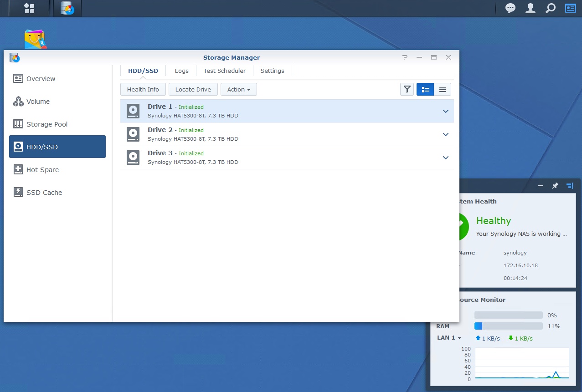Select Storage Pool in the sidebar
582x392 pixels.
coord(46,124)
